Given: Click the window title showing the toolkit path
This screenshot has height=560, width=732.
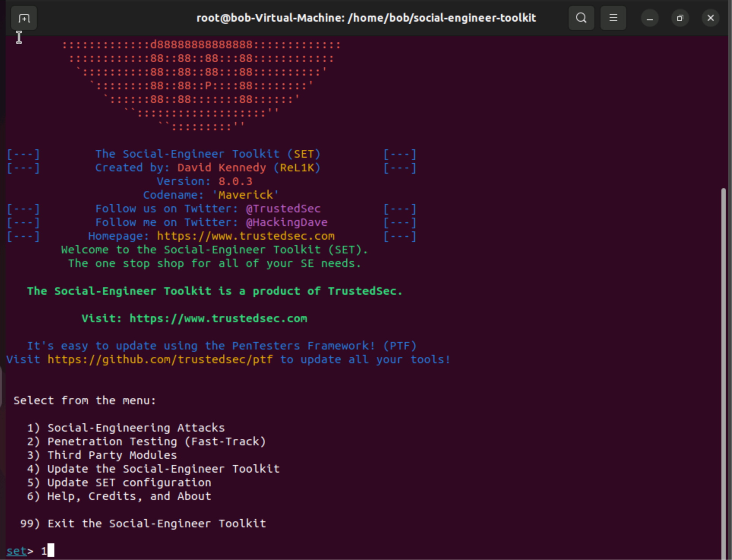Looking at the screenshot, I should coord(366,18).
